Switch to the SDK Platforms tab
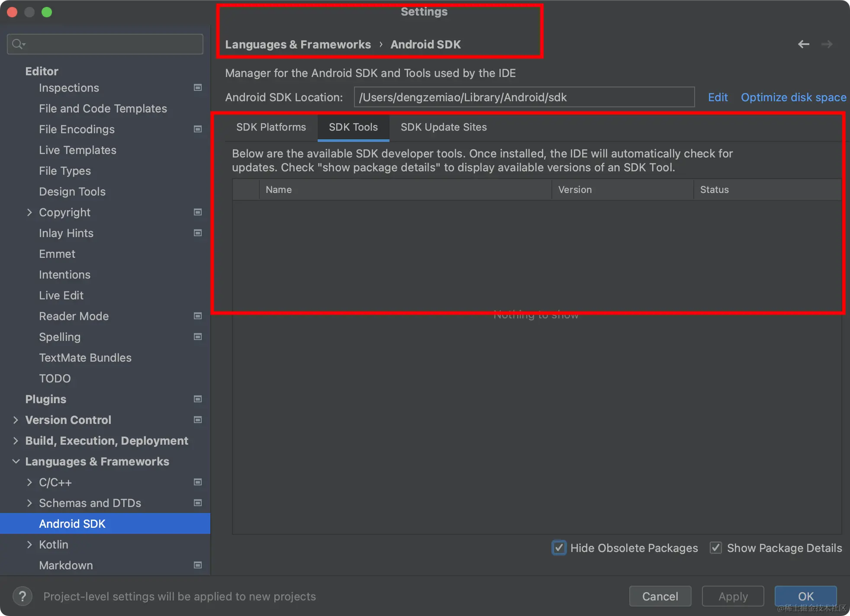Screen dimensions: 850x616 271,127
